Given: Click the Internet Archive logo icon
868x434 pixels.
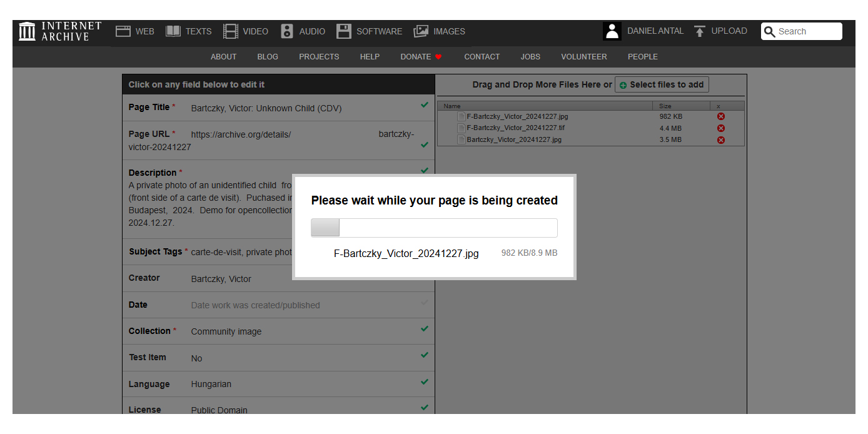Looking at the screenshot, I should (x=27, y=31).
